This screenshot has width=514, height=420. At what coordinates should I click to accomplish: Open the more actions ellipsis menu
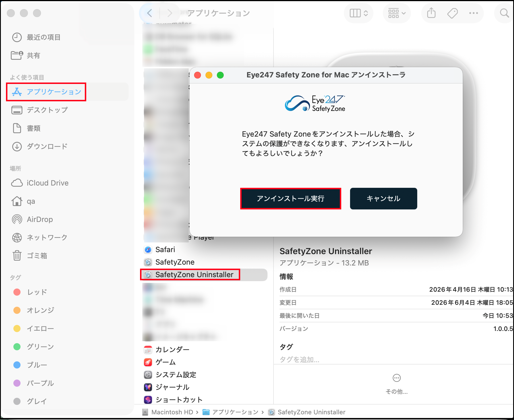coord(474,13)
